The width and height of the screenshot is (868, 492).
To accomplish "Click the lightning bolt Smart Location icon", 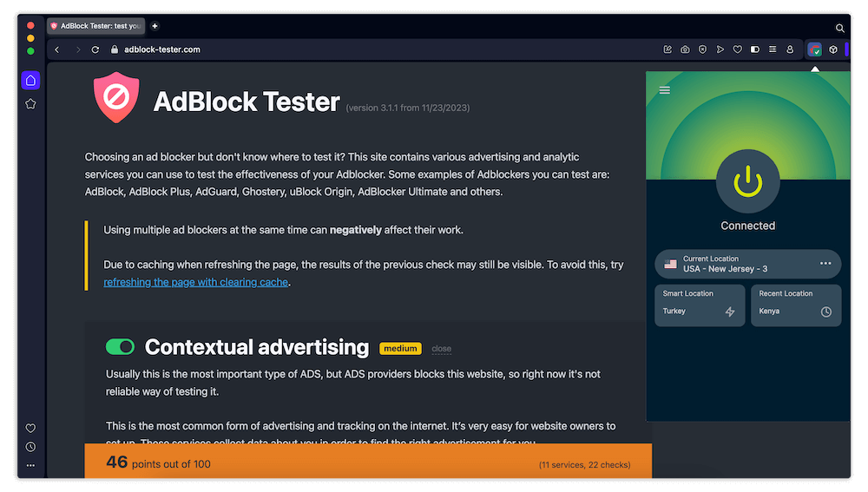I will tap(730, 312).
